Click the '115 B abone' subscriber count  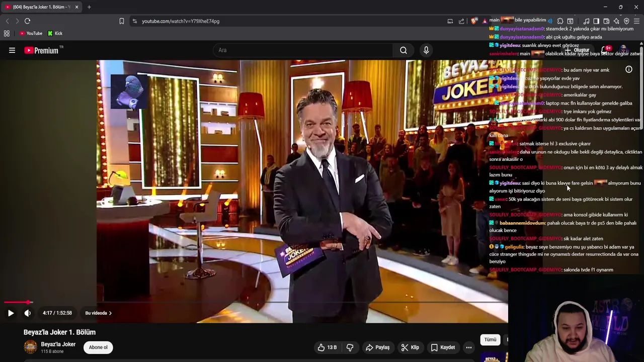coord(52,351)
